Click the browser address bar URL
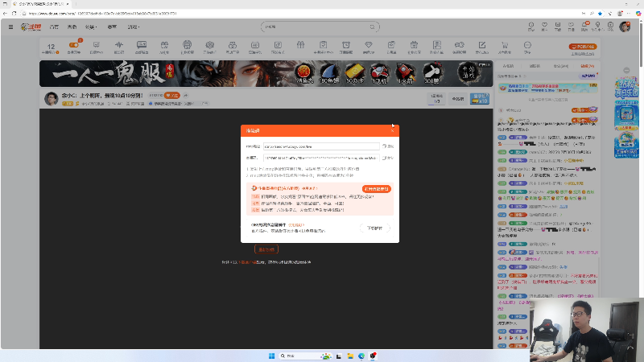This screenshot has width=644, height=362. [103, 13]
